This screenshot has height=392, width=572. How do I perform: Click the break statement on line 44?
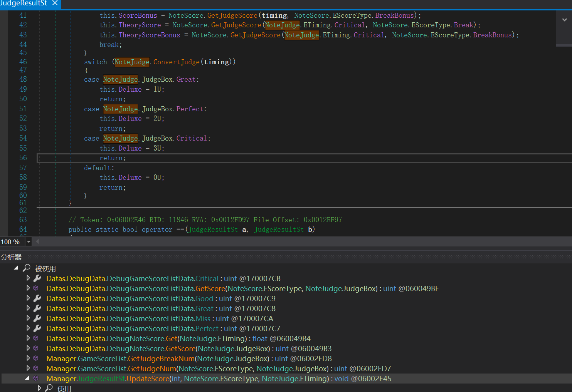pos(111,45)
